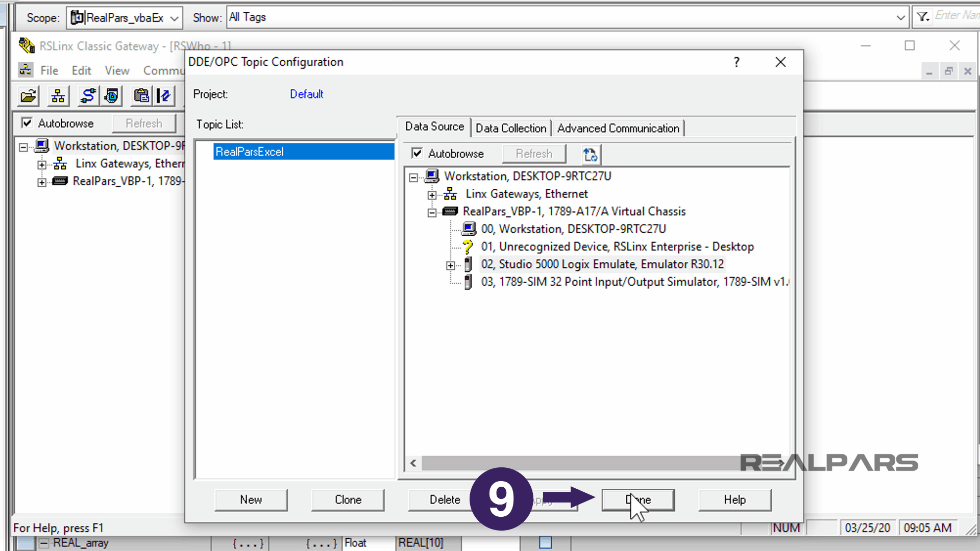Click the New button to add a topic

251,499
